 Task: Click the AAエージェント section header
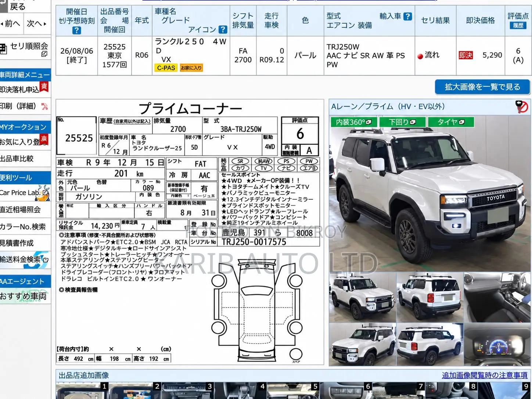point(25,281)
